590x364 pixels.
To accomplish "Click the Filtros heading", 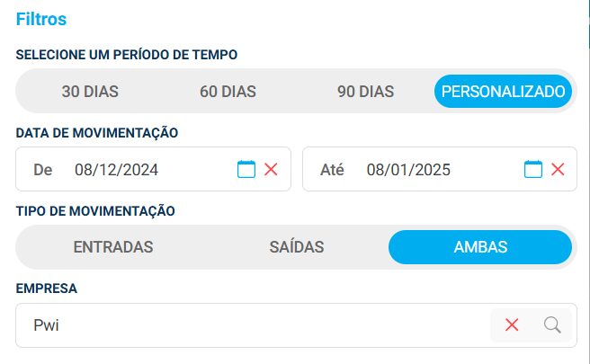I will tap(41, 18).
